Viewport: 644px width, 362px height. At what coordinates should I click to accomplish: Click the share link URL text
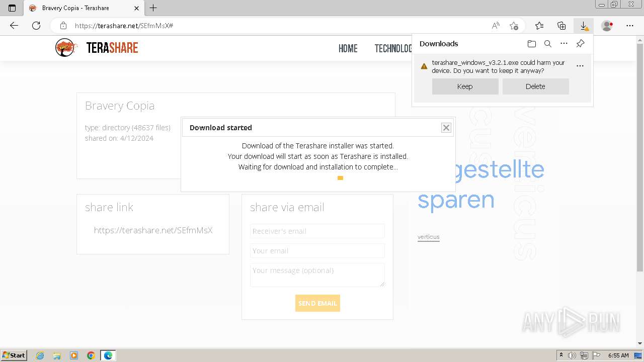153,230
